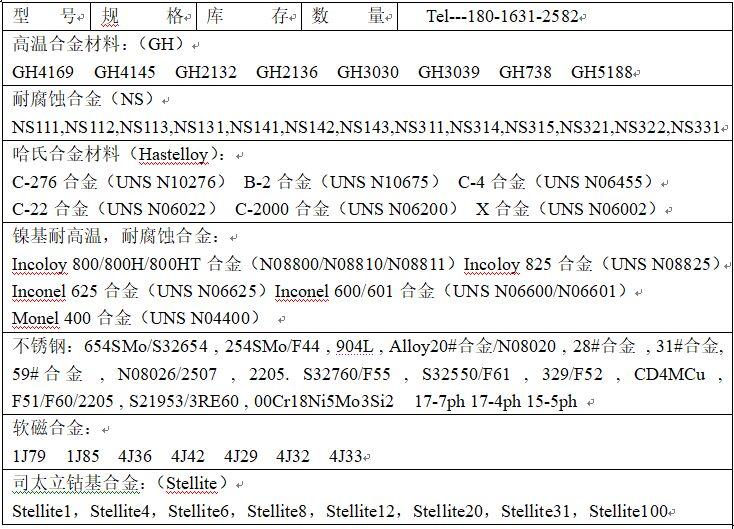The image size is (734, 529).
Task: Click the 28#合金 entry
Action: tap(604, 346)
